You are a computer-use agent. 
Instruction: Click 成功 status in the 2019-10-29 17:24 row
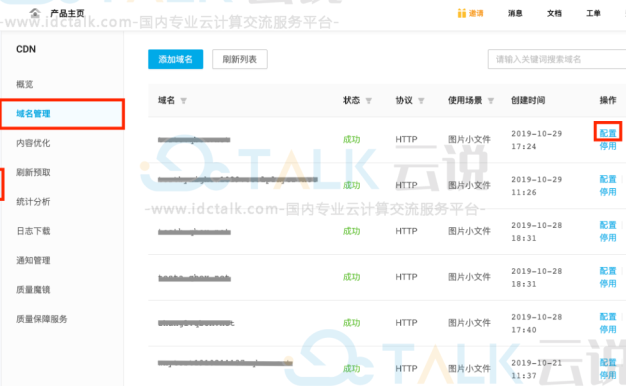352,139
